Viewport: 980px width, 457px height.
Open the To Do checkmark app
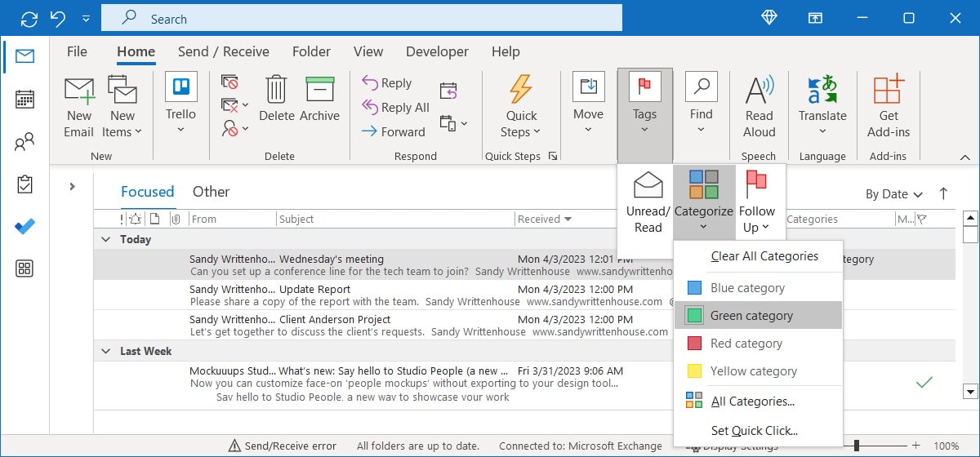coord(24,227)
